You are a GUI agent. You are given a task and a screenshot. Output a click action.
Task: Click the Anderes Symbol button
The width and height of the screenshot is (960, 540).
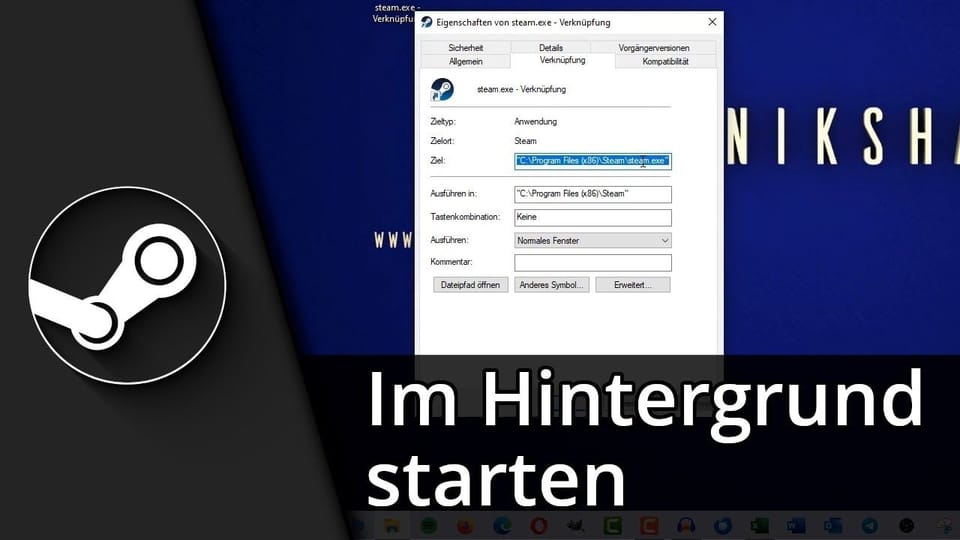click(551, 285)
